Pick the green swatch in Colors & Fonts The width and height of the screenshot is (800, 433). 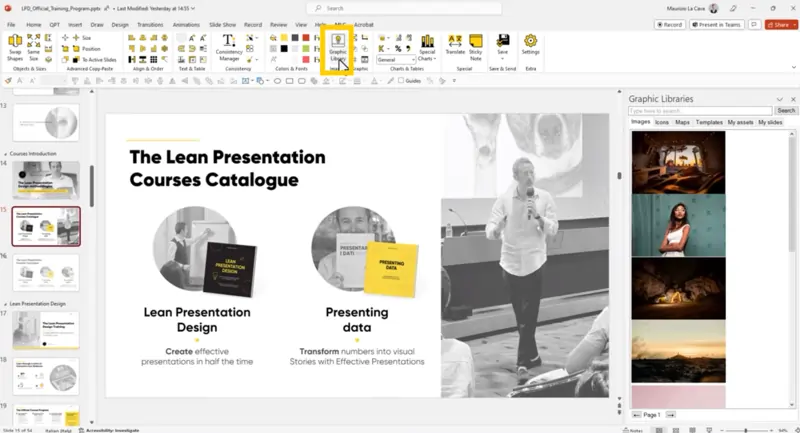[x=306, y=48]
